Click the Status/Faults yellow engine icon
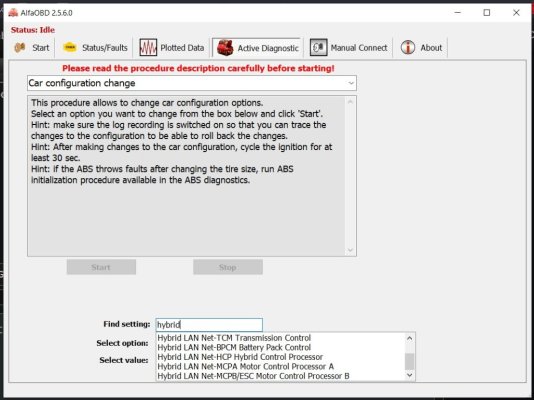 coord(70,48)
